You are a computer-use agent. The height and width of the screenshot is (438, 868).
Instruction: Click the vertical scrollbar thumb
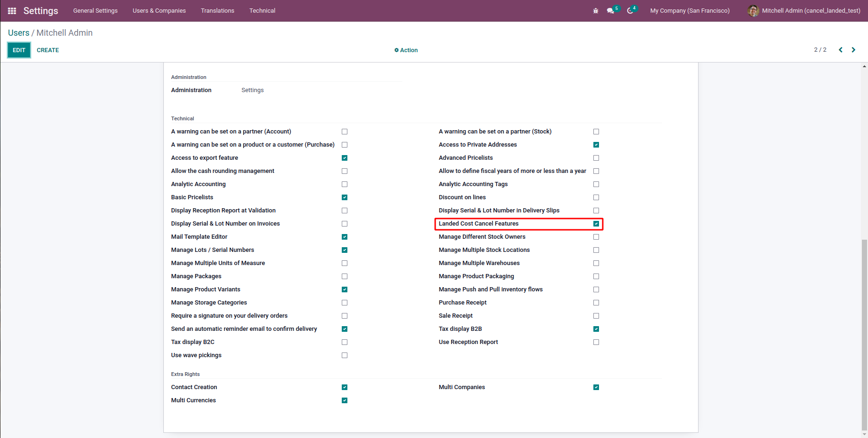click(x=864, y=334)
